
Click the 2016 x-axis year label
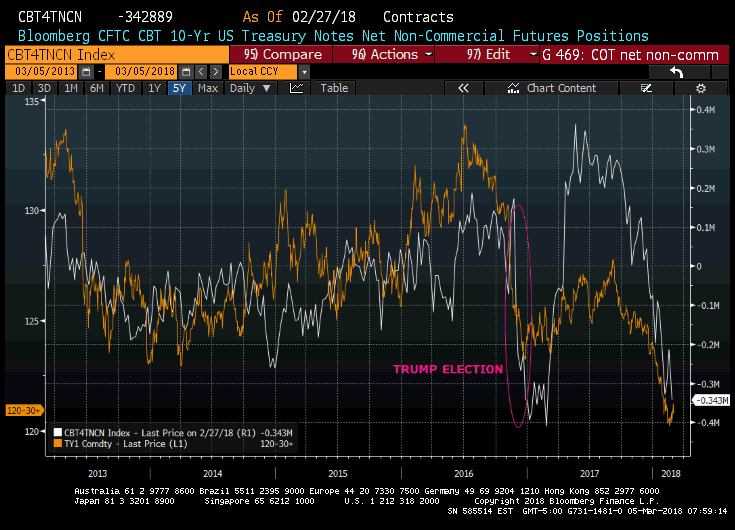464,474
